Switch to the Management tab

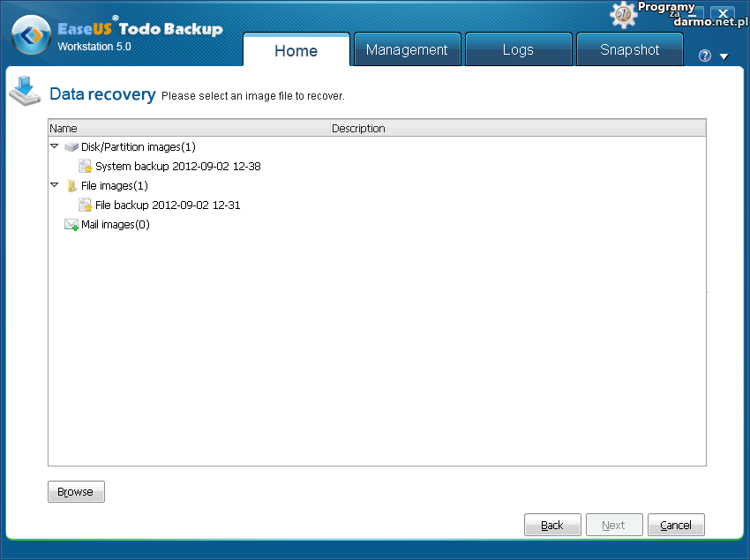407,50
